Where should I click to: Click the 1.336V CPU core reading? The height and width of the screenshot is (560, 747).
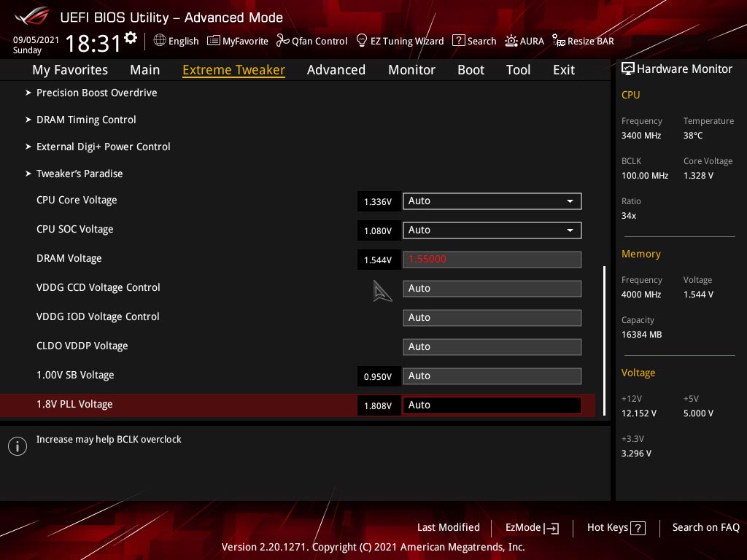(379, 201)
